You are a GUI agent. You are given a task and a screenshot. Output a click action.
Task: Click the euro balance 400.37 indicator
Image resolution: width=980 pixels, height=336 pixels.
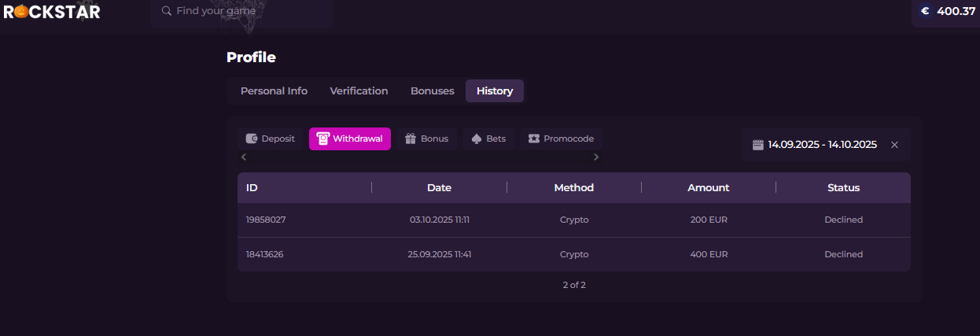click(947, 12)
